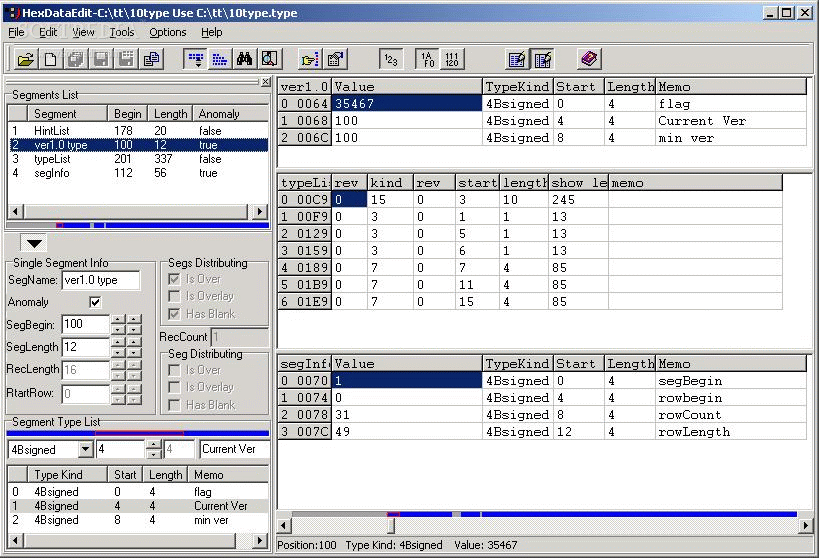Screen dimensions: 819x558
Task: Click the Type Kind column header
Action: click(x=68, y=474)
